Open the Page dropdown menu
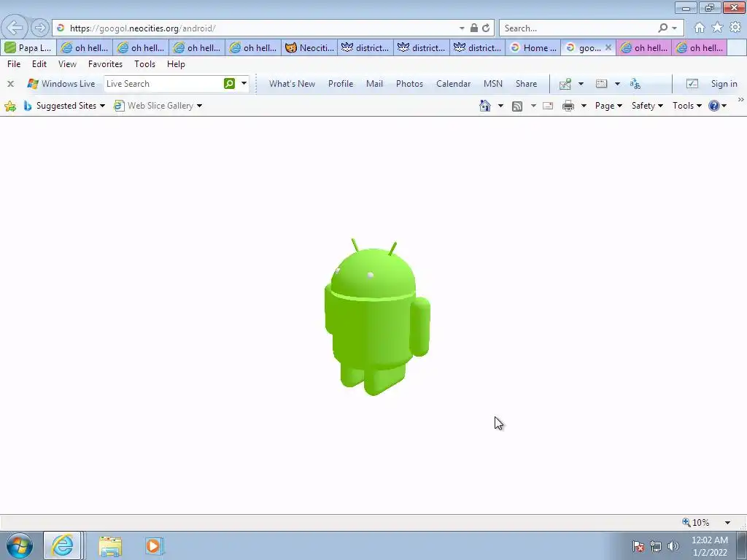 tap(608, 106)
